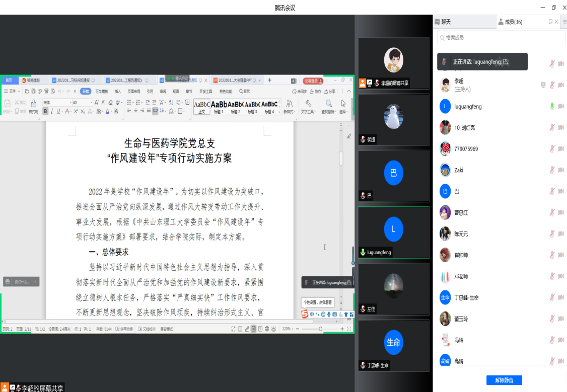Toggle 拼写检查 in the status bar
The image size is (567, 392).
126,329
